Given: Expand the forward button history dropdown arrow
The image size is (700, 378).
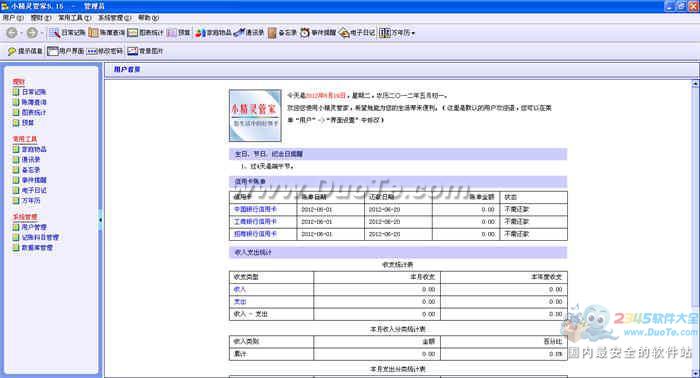Looking at the screenshot, I should tap(42, 33).
